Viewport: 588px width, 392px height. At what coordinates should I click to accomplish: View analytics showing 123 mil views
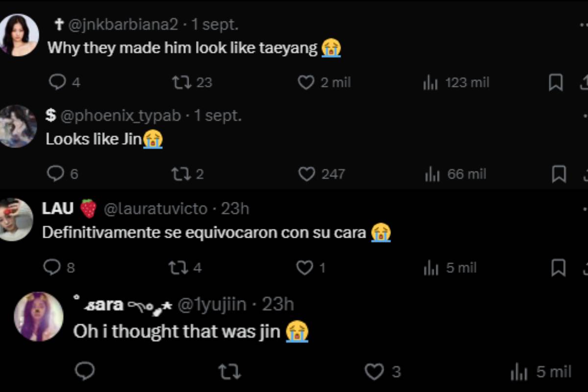click(430, 83)
